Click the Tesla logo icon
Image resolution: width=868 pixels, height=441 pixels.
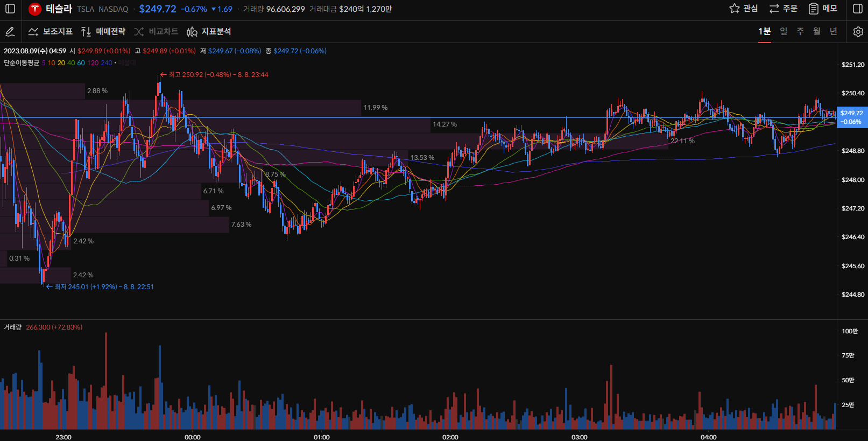35,9
